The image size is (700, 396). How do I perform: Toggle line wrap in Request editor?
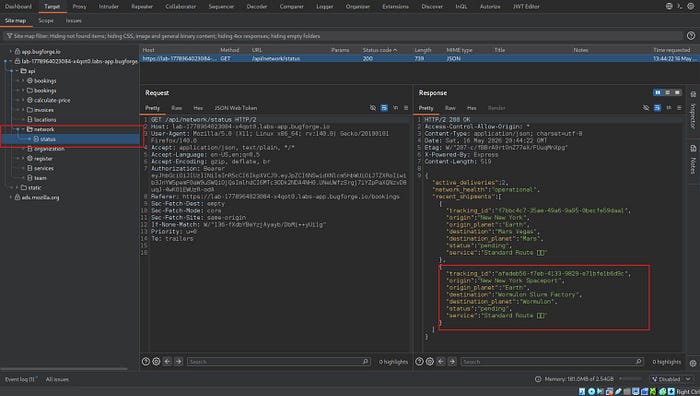pyautogui.click(x=384, y=108)
